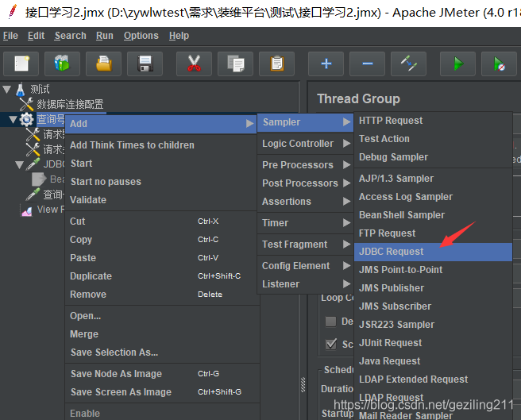Click Validate in context menu
This screenshot has width=521, height=420.
tap(161, 200)
